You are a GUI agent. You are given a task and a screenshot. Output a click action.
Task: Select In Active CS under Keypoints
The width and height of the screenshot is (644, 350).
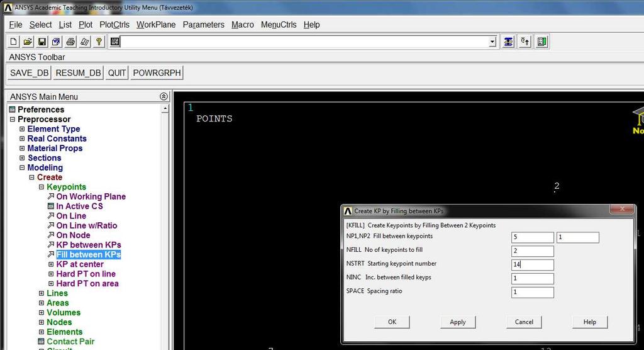click(79, 206)
